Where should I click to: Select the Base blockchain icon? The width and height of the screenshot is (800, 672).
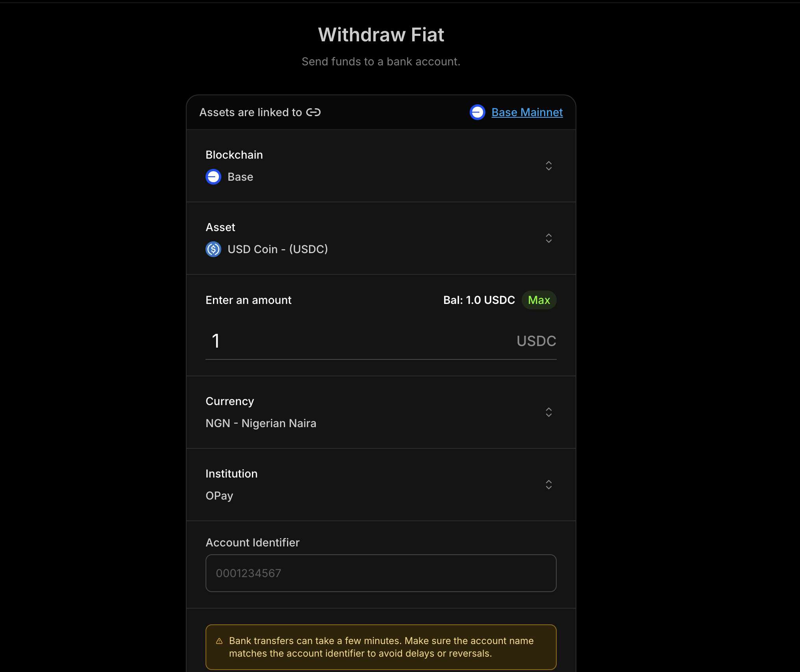point(213,177)
